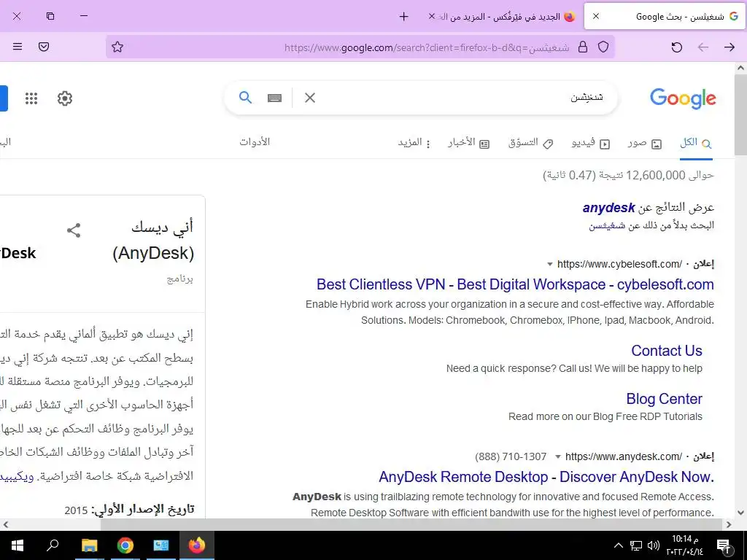Click the ويكيبيديا source link
Image resolution: width=747 pixels, height=560 pixels.
(x=18, y=476)
